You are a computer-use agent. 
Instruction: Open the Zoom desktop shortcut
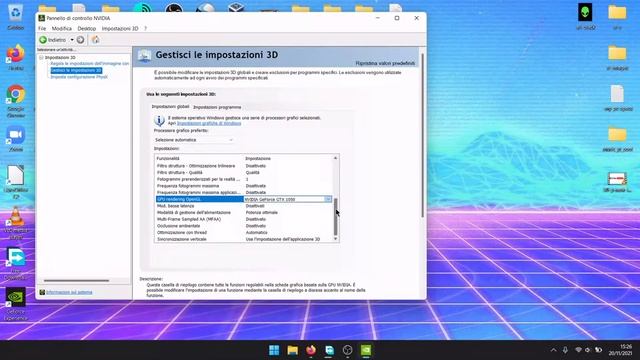pyautogui.click(x=16, y=139)
